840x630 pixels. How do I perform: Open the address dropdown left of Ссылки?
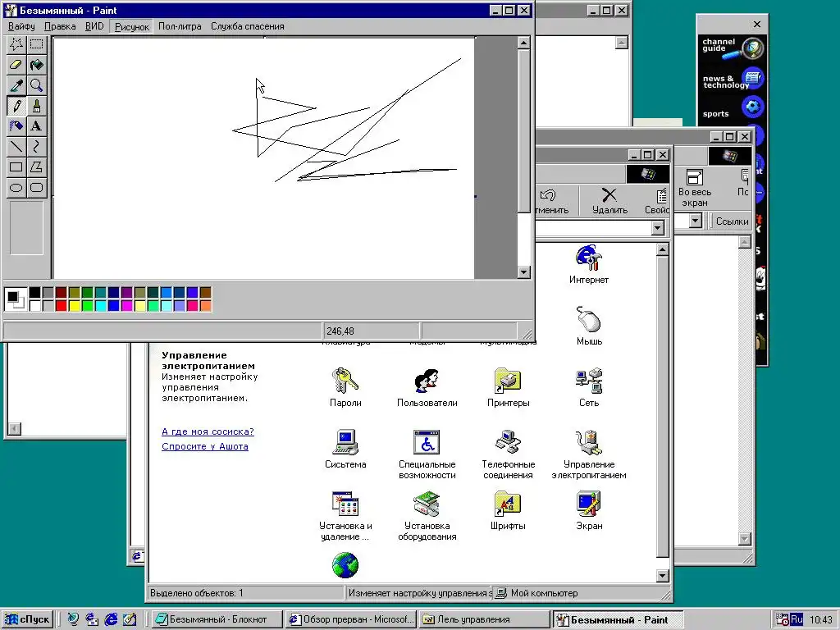(x=696, y=220)
